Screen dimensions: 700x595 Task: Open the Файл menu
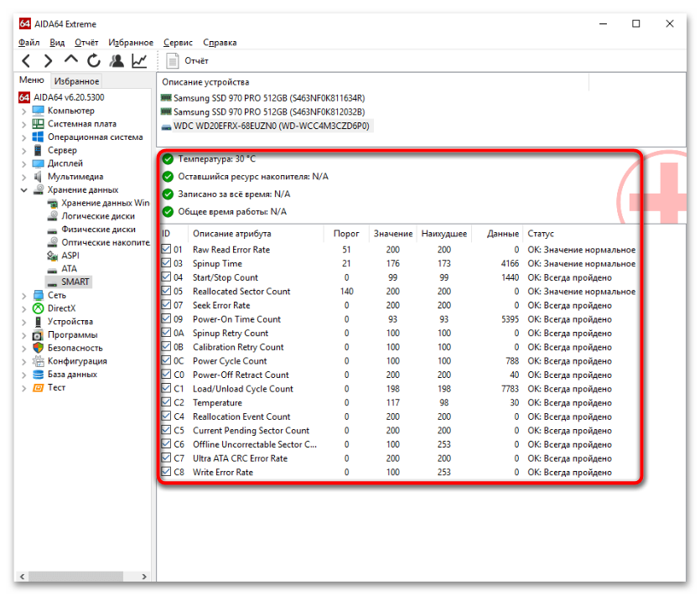[29, 43]
